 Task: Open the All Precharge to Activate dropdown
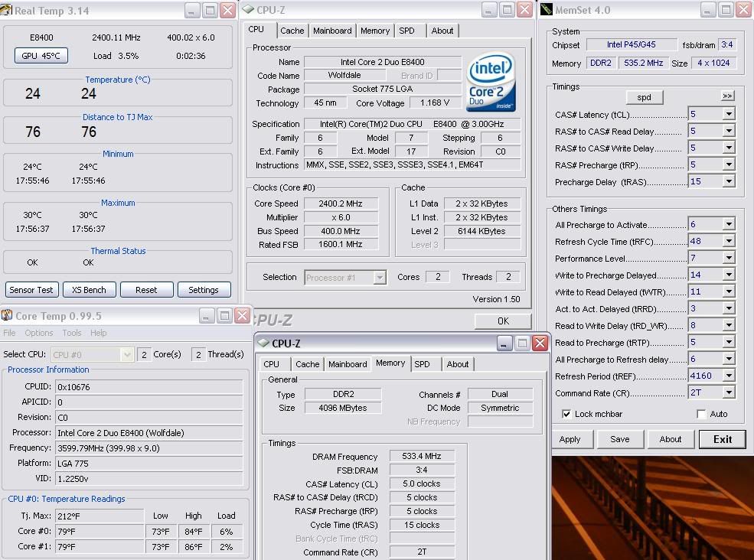[729, 224]
